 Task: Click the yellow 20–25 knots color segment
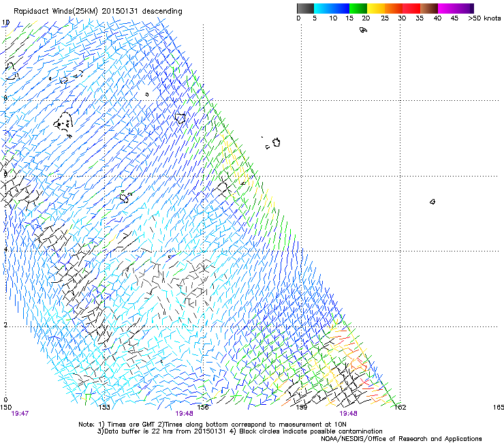pyautogui.click(x=376, y=8)
